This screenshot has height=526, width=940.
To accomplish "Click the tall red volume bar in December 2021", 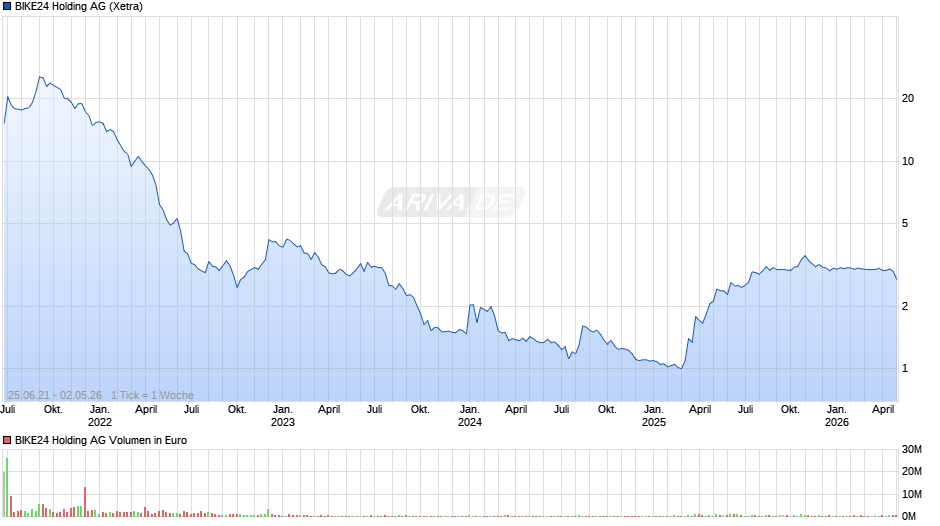I will [85, 501].
